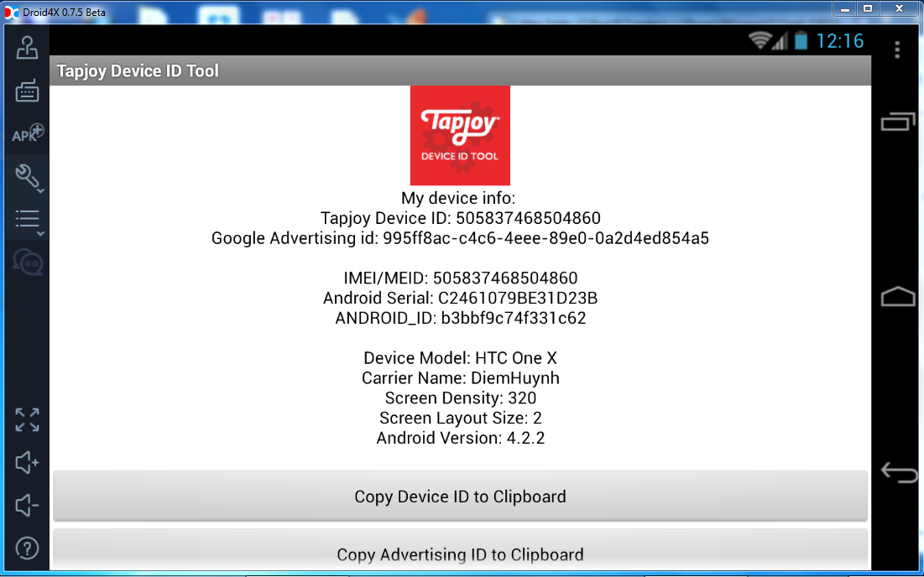Click the cellular signal status icon
The height and width of the screenshot is (577, 924).
[780, 40]
